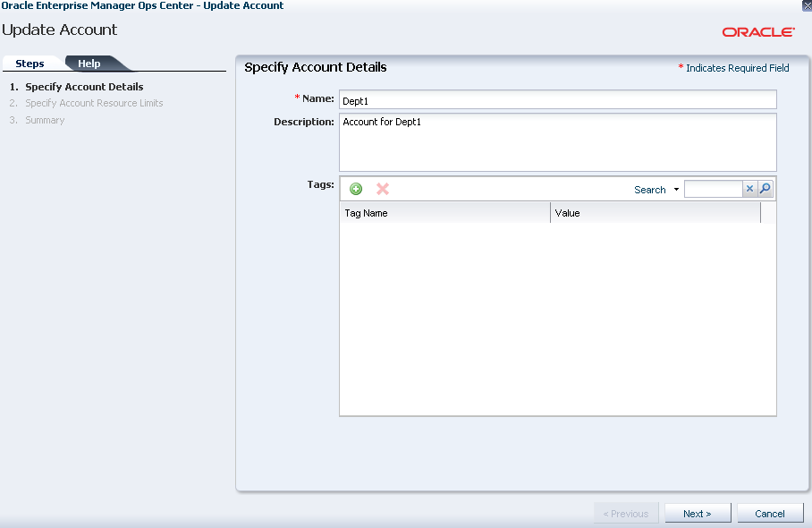The image size is (812, 528).
Task: Sort by the Tag Name column header
Action: [x=444, y=213]
